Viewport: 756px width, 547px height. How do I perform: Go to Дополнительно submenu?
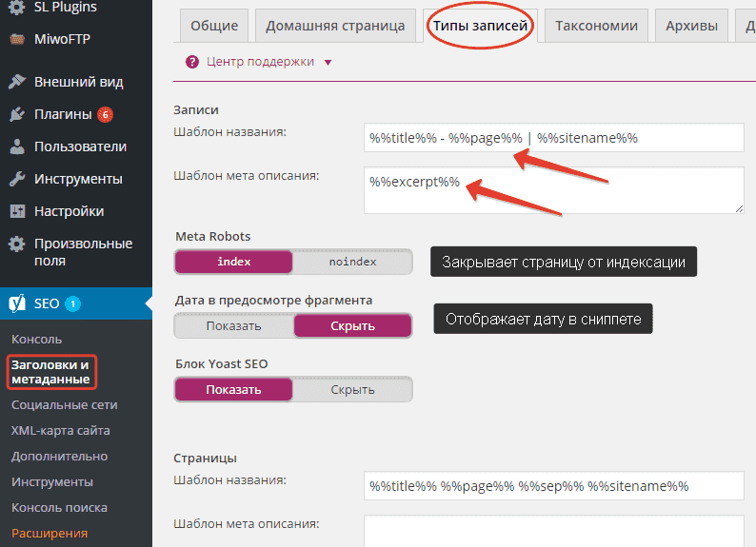(x=59, y=456)
